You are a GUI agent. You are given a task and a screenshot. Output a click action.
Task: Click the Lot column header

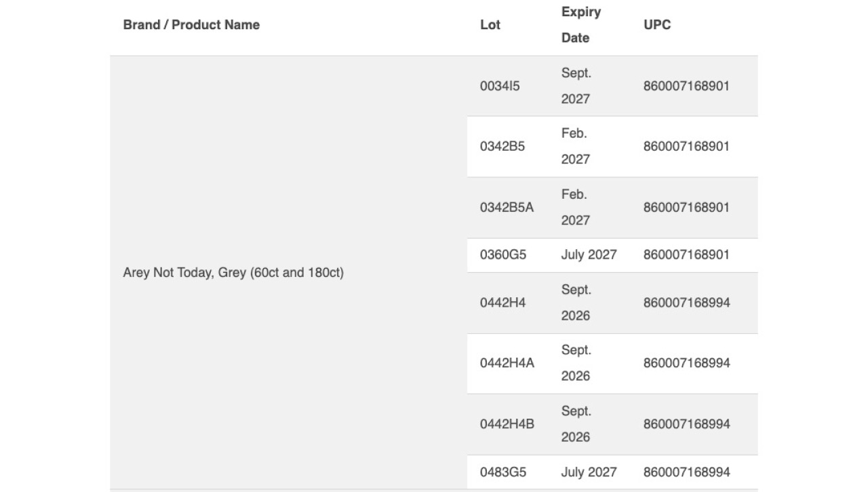click(490, 24)
